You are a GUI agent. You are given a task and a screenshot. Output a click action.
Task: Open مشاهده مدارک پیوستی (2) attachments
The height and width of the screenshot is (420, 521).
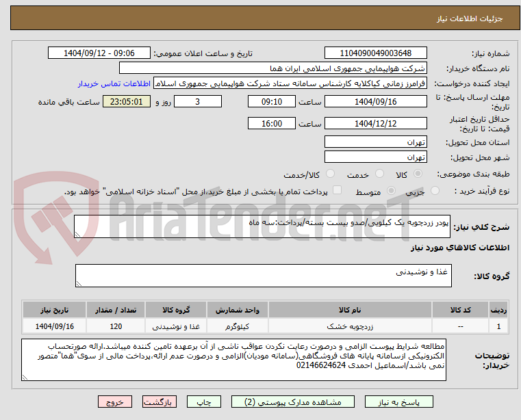(x=293, y=402)
